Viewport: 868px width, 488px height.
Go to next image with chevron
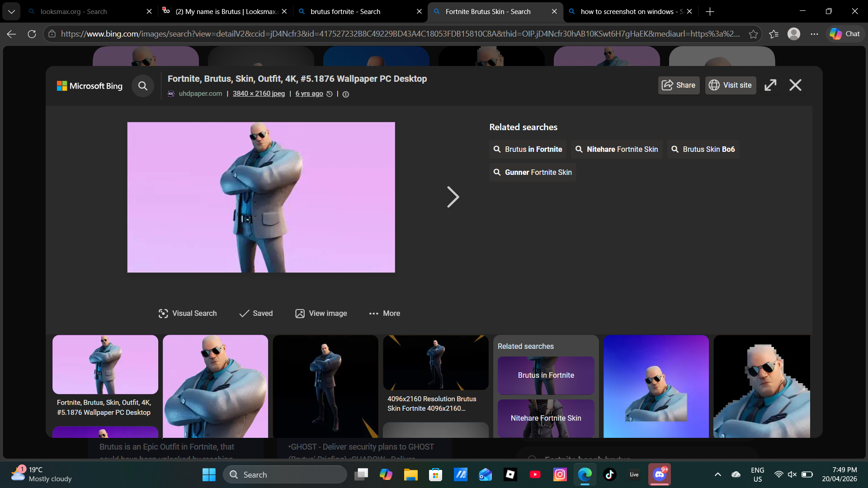(453, 197)
